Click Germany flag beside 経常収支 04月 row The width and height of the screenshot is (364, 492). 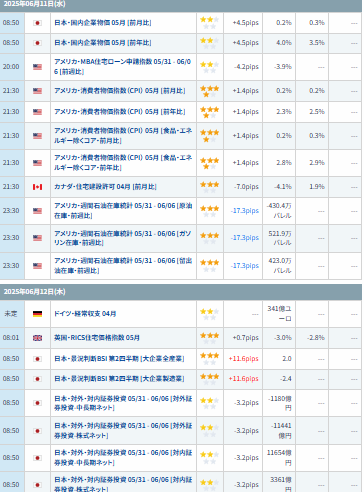[x=37, y=314]
